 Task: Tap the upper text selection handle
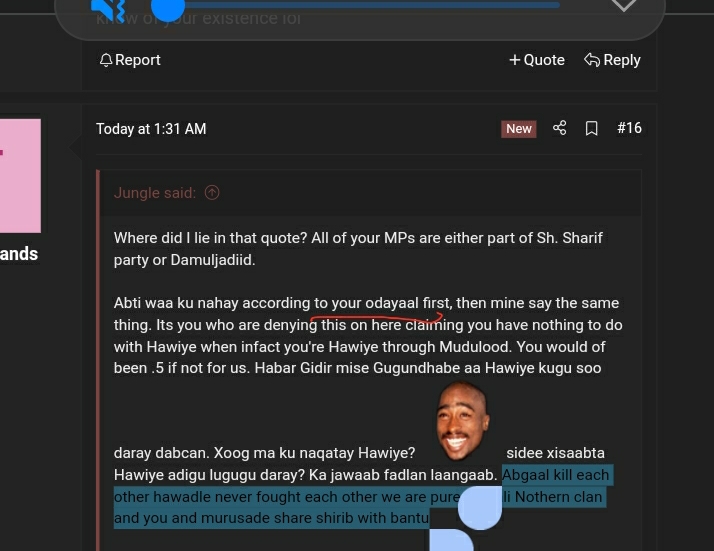(x=480, y=508)
